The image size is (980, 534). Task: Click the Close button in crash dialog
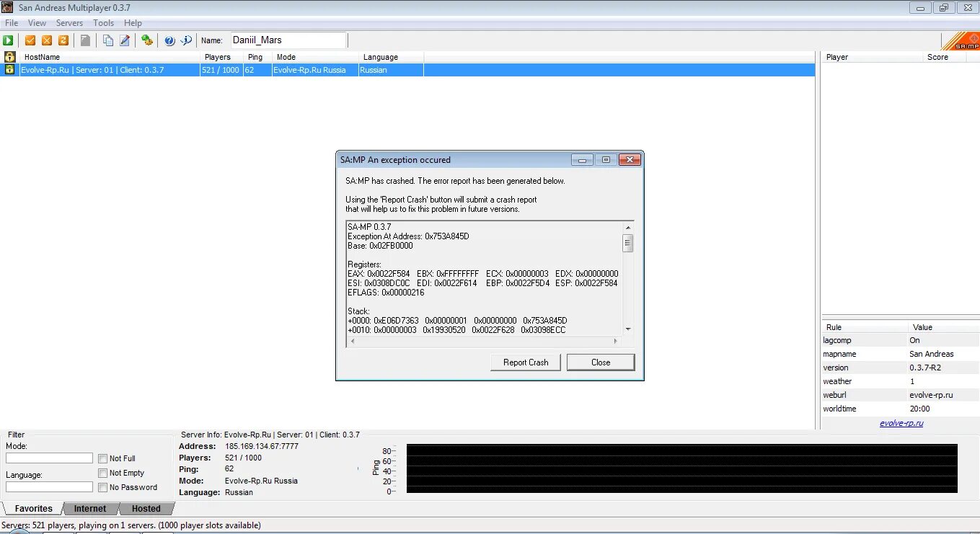601,362
